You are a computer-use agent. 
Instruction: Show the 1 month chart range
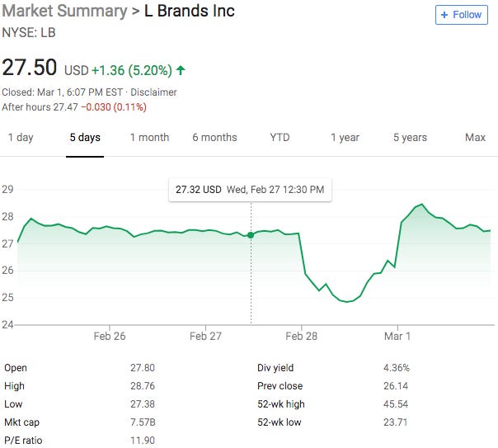[149, 138]
